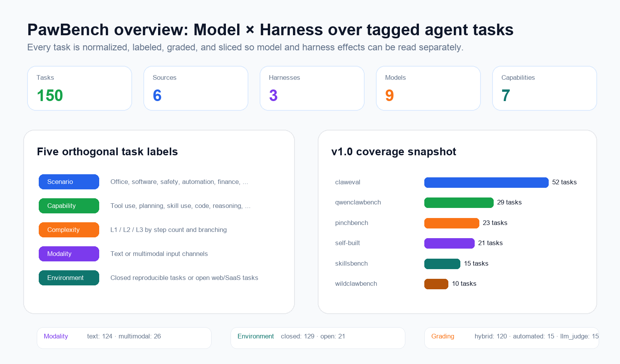Click the orange pinchbench coverage bar
620x364 pixels.
coord(452,223)
